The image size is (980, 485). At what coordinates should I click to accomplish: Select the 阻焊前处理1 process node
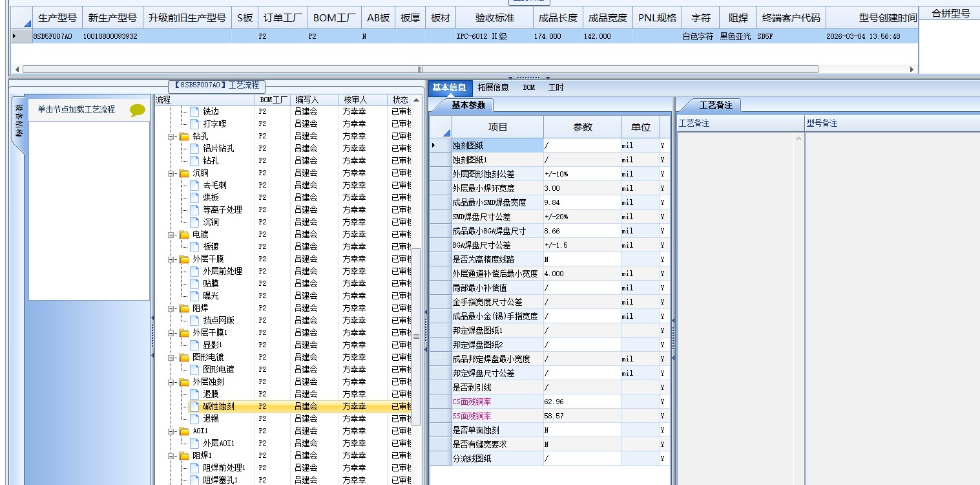click(x=224, y=468)
